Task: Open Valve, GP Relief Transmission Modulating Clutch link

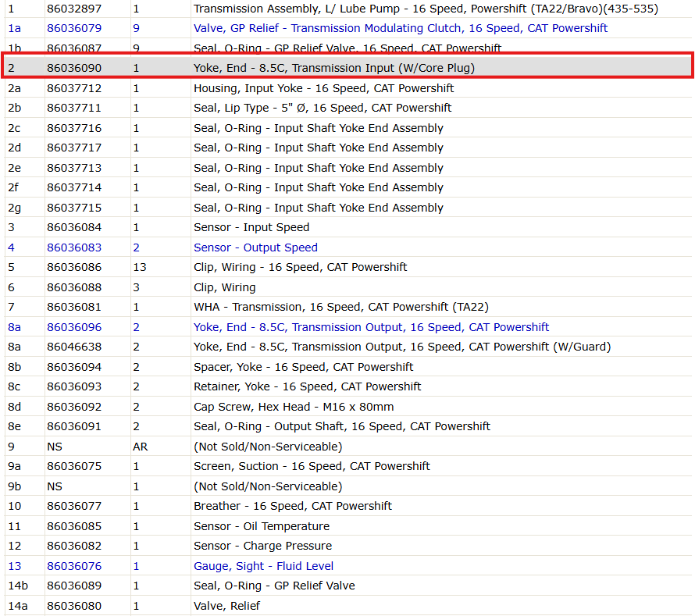Action: pyautogui.click(x=401, y=28)
